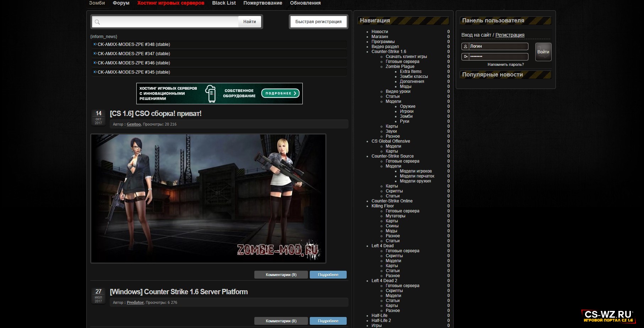
Task: Open CK-AMXX-MODES-ZPE #348 (stable) news
Action: (x=134, y=44)
